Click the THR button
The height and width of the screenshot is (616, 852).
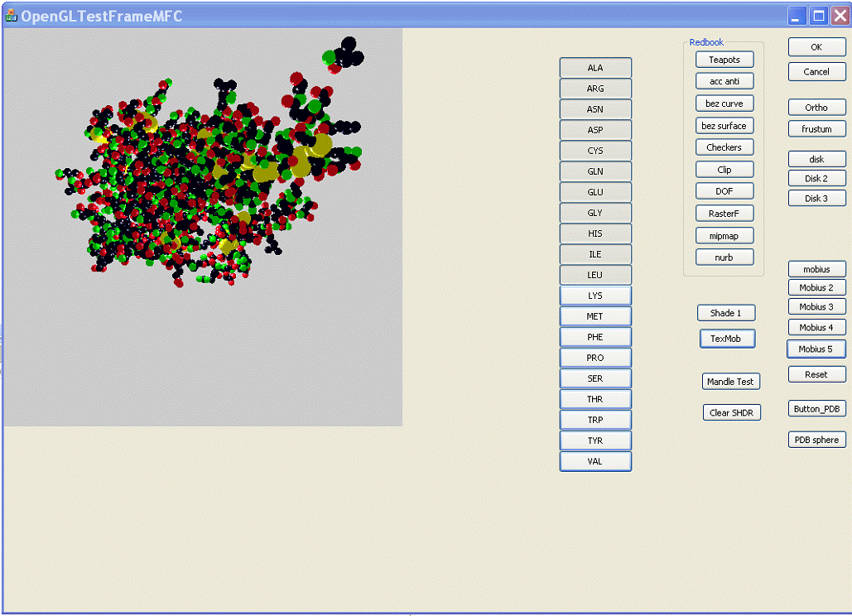595,399
